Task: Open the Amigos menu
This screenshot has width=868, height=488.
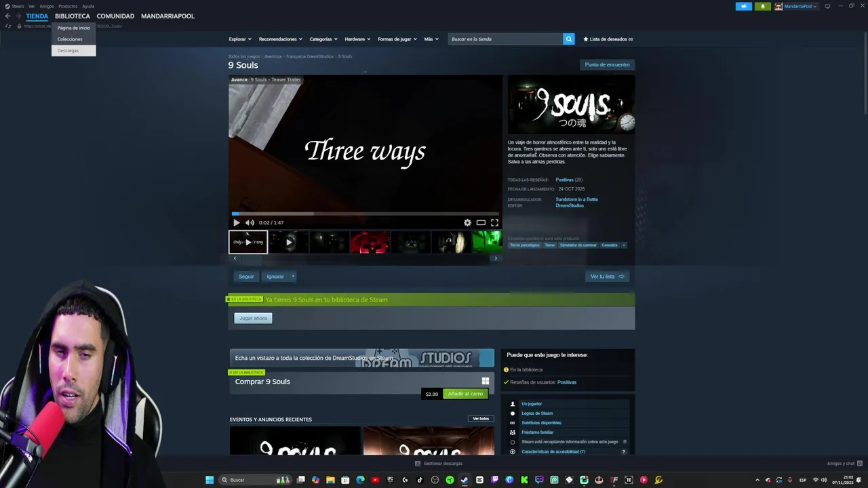Action: click(47, 6)
